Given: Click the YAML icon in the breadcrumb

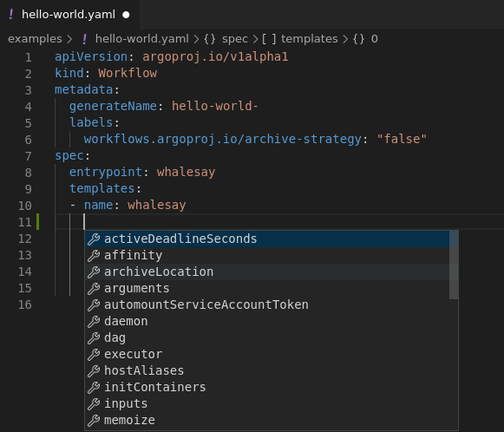Looking at the screenshot, I should 84,39.
